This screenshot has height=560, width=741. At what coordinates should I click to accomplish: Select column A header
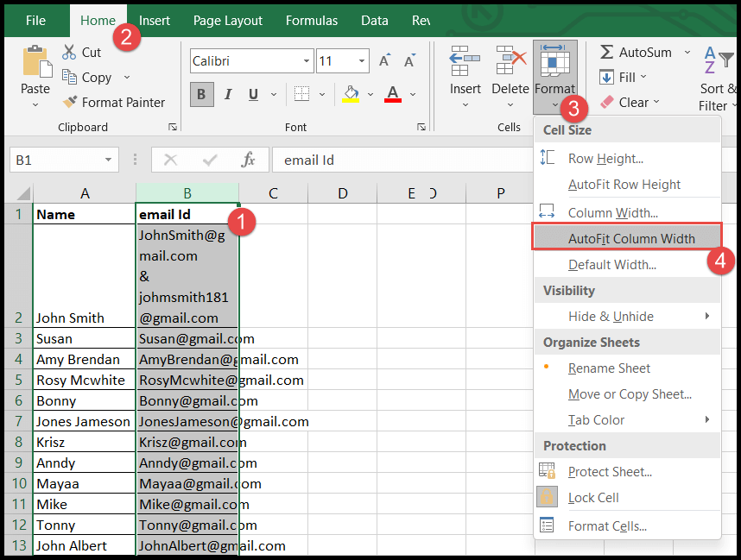pos(85,193)
